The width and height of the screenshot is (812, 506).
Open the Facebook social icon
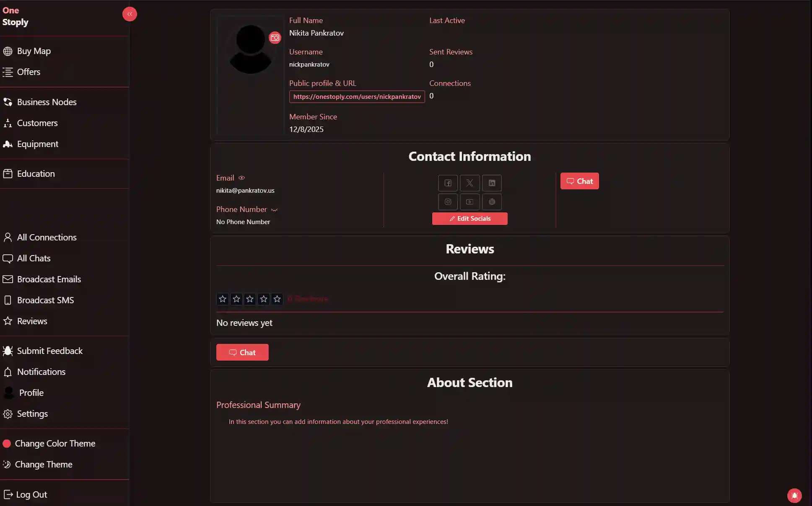coord(448,183)
